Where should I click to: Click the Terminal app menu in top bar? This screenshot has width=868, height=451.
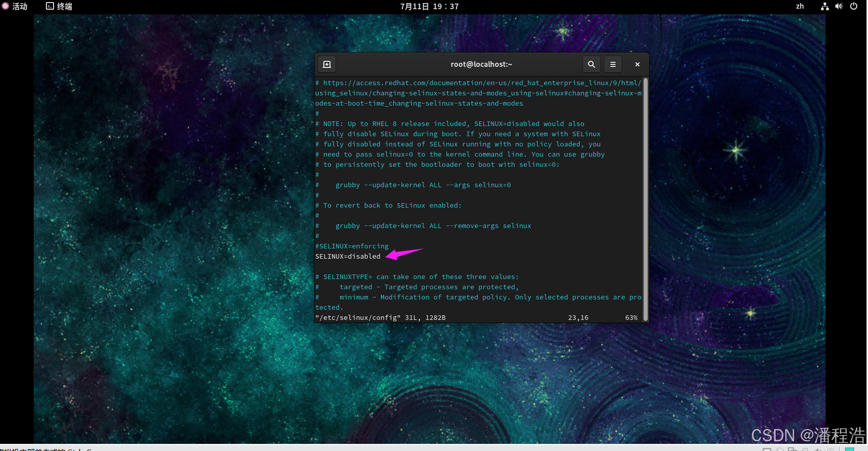pyautogui.click(x=59, y=7)
